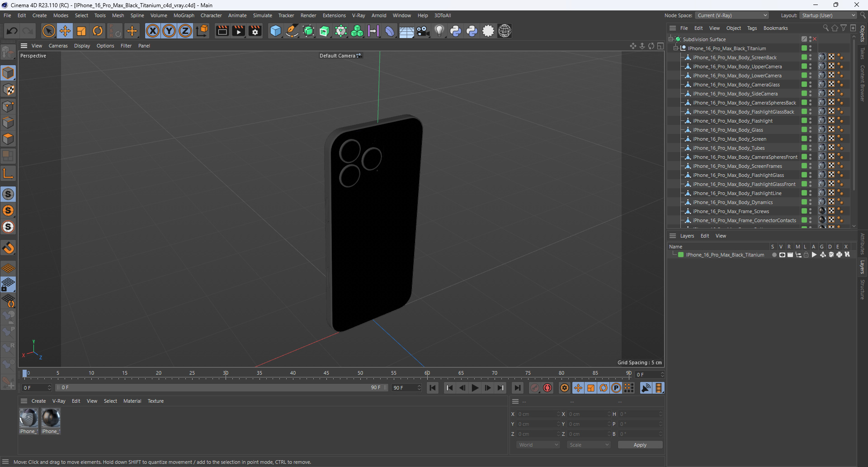Click the Apply button
Screen dimensions: 868x467
[640, 445]
